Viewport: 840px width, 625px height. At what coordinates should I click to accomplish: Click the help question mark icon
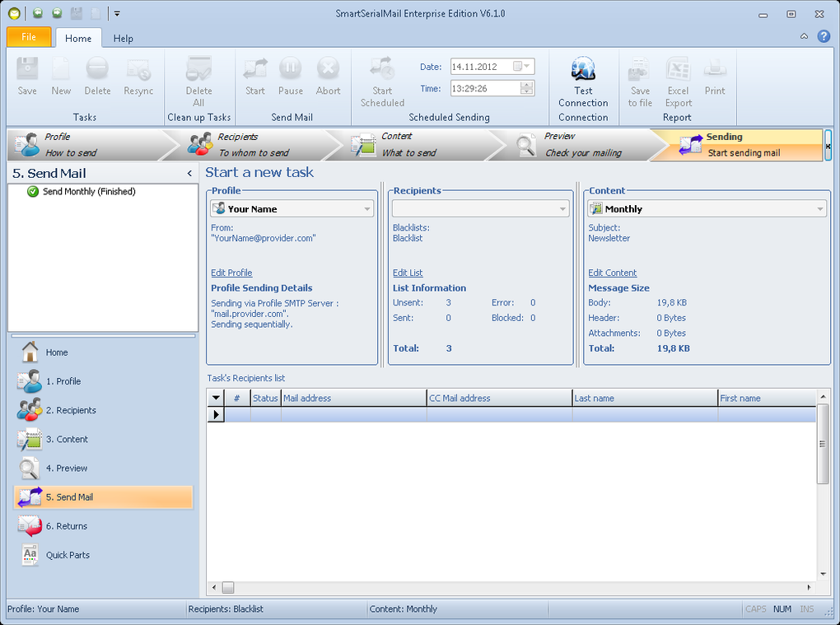[824, 36]
